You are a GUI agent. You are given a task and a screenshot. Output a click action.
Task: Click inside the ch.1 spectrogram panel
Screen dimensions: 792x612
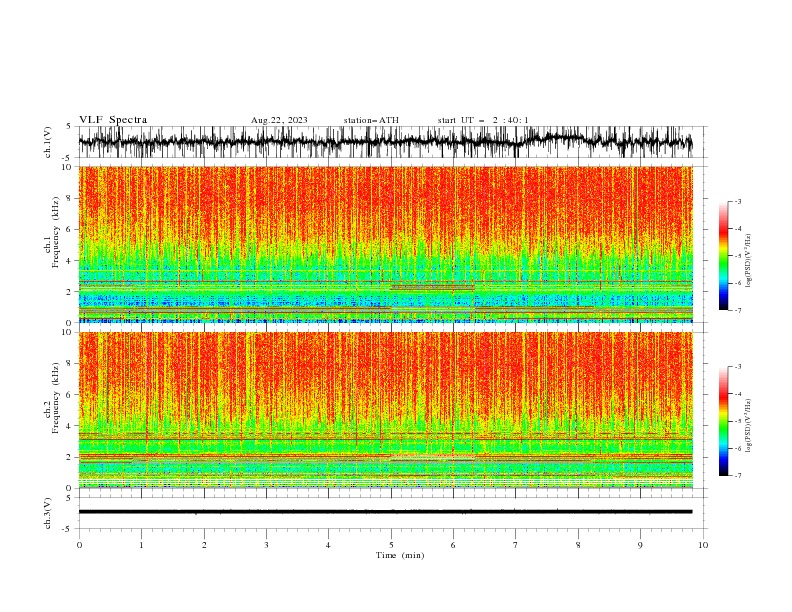(385, 244)
